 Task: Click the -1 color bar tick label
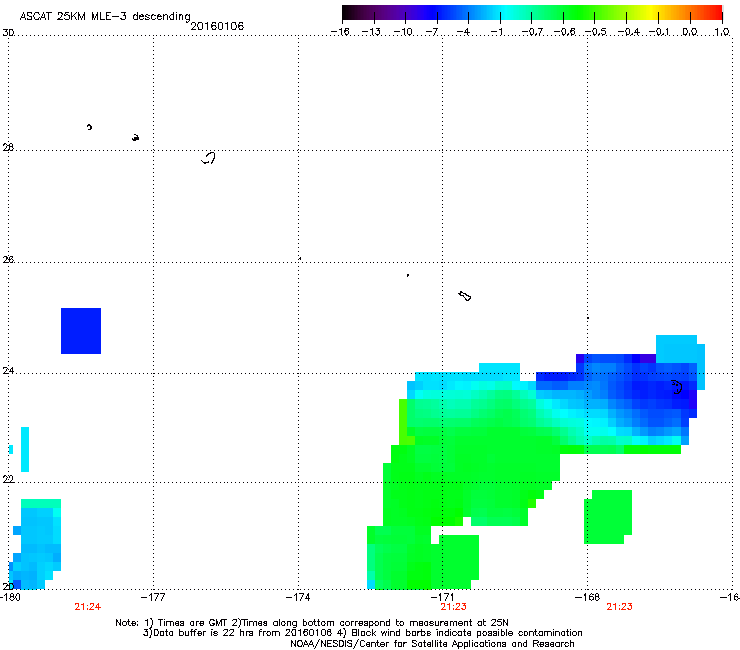pos(496,32)
